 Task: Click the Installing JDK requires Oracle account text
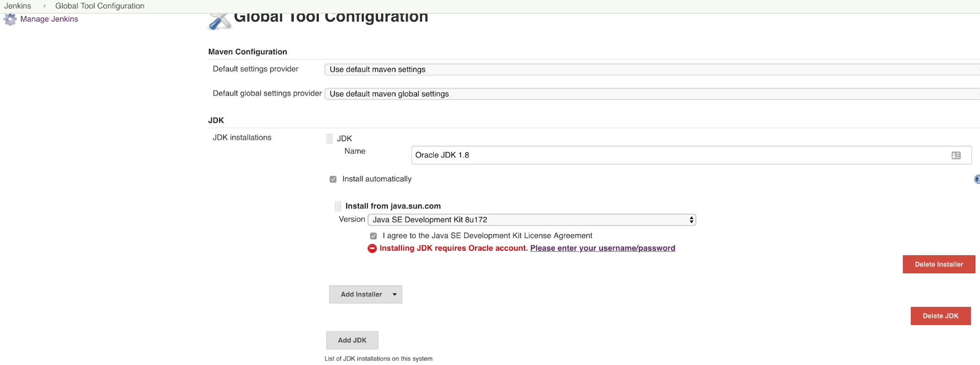pos(453,248)
